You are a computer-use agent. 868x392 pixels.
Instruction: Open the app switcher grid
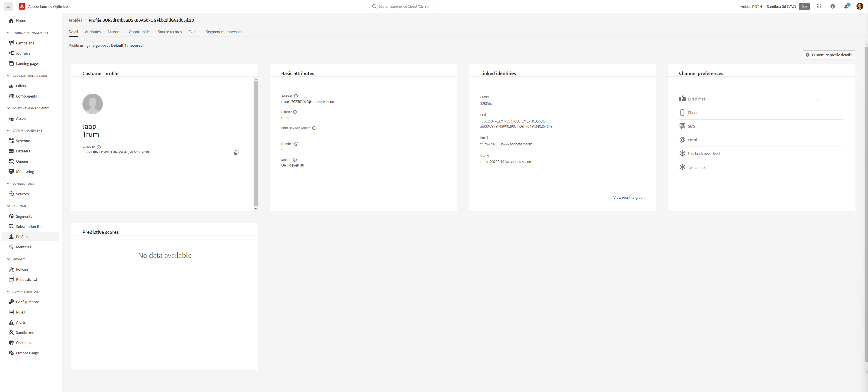[819, 6]
